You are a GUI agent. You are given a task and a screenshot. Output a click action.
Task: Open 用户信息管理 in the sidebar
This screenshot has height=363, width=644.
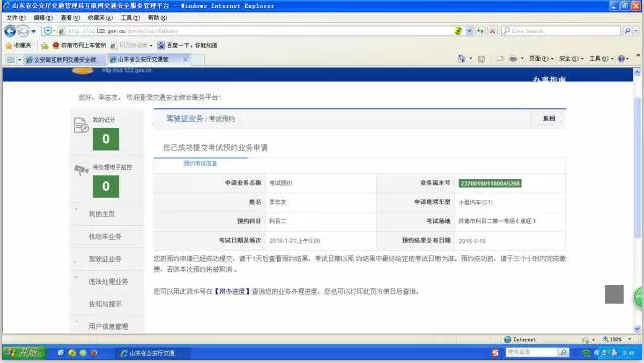[108, 326]
